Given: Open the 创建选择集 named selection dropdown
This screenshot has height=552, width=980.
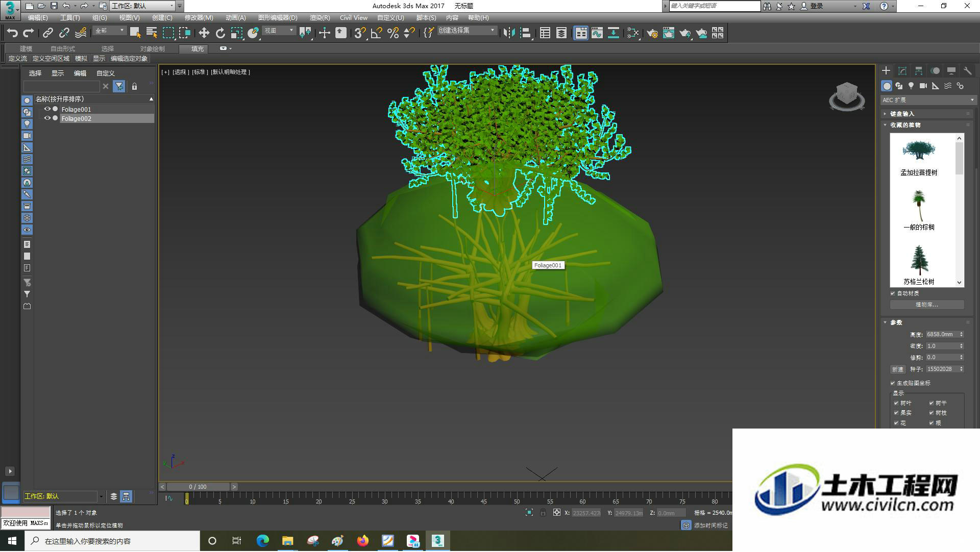Looking at the screenshot, I should pos(467,31).
